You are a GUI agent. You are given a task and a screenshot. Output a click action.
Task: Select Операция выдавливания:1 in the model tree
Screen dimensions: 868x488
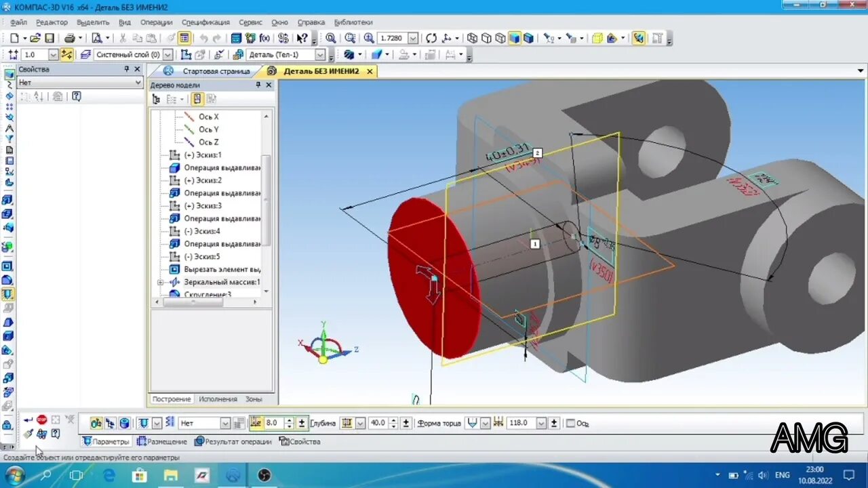point(222,167)
